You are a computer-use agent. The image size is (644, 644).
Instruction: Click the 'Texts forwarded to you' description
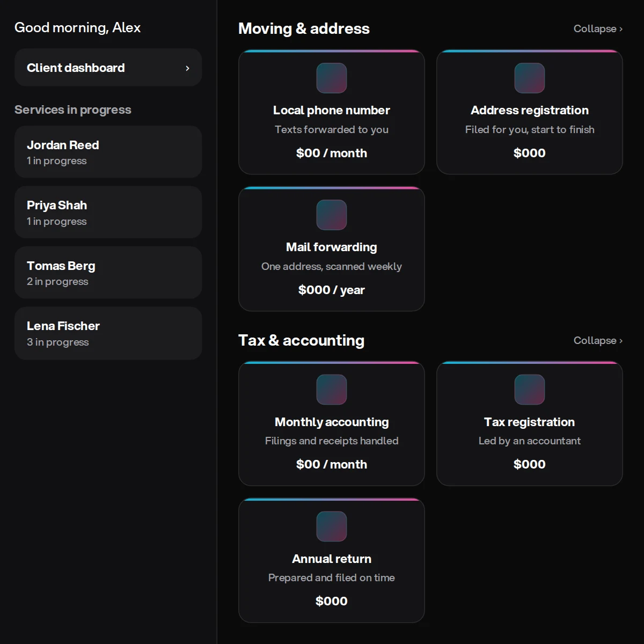point(332,129)
